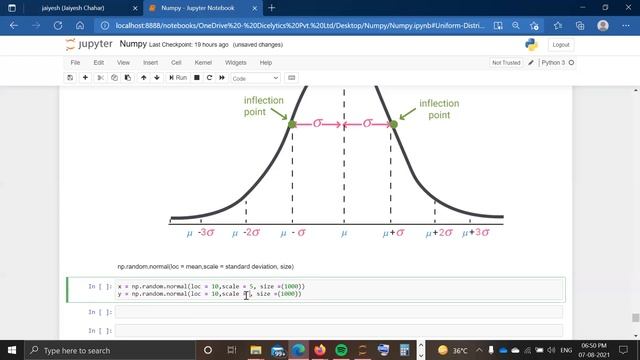Cut selected cells with scissors icon

click(x=100, y=78)
